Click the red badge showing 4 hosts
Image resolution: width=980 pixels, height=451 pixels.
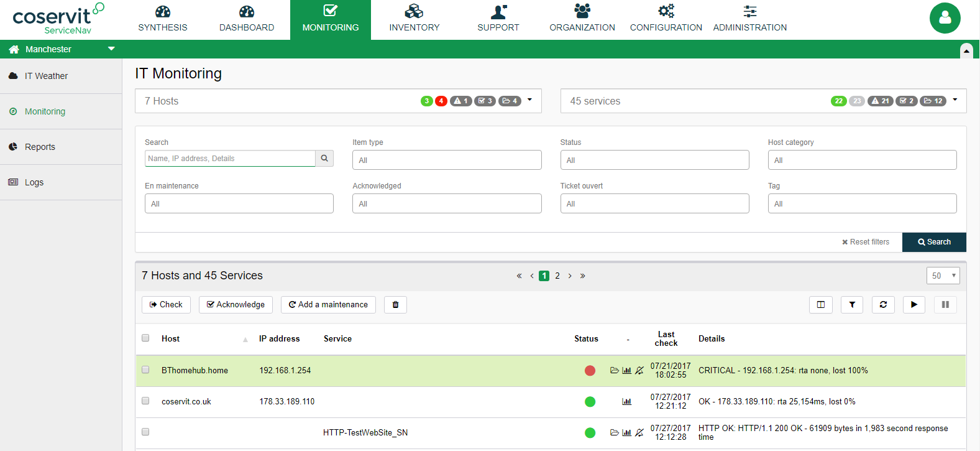[441, 101]
